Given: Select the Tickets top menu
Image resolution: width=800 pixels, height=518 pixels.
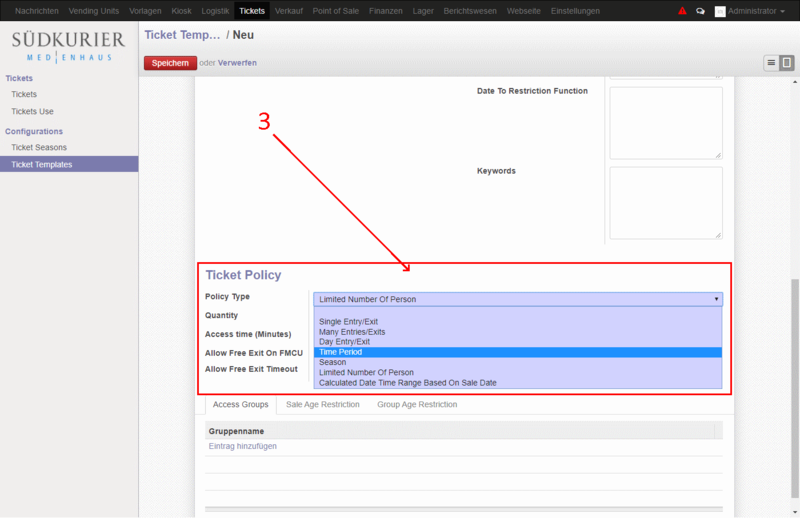Looking at the screenshot, I should coord(252,11).
